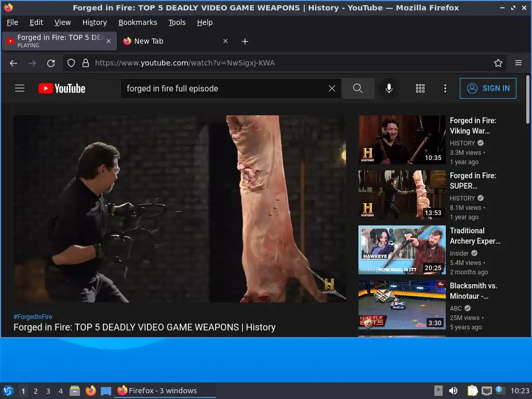
Task: Open Traditional Archery Expert thumbnail
Action: click(402, 250)
